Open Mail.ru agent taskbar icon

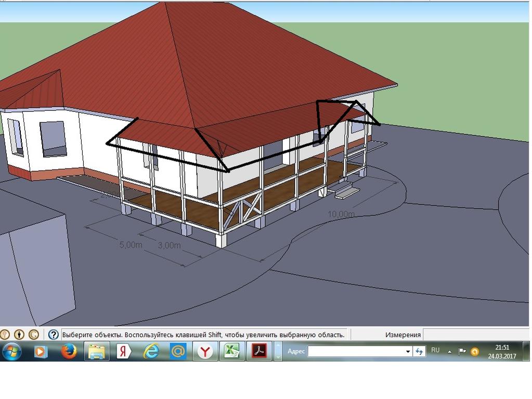pyautogui.click(x=178, y=352)
